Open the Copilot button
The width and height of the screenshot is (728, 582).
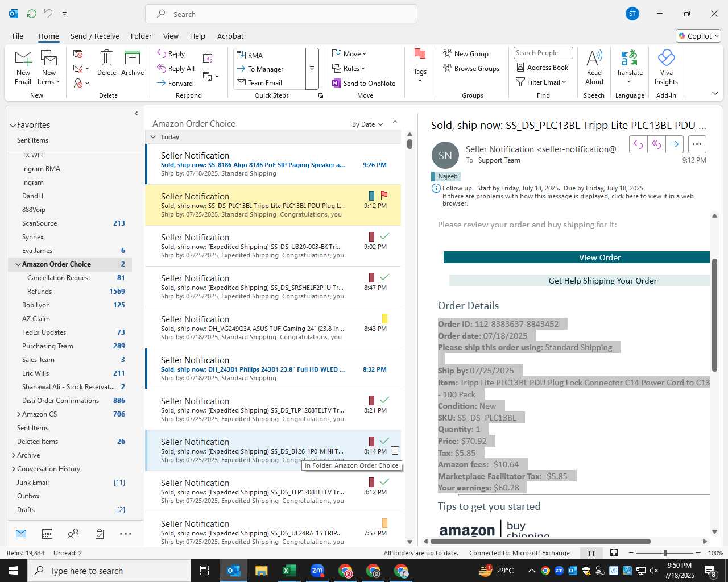click(698, 36)
